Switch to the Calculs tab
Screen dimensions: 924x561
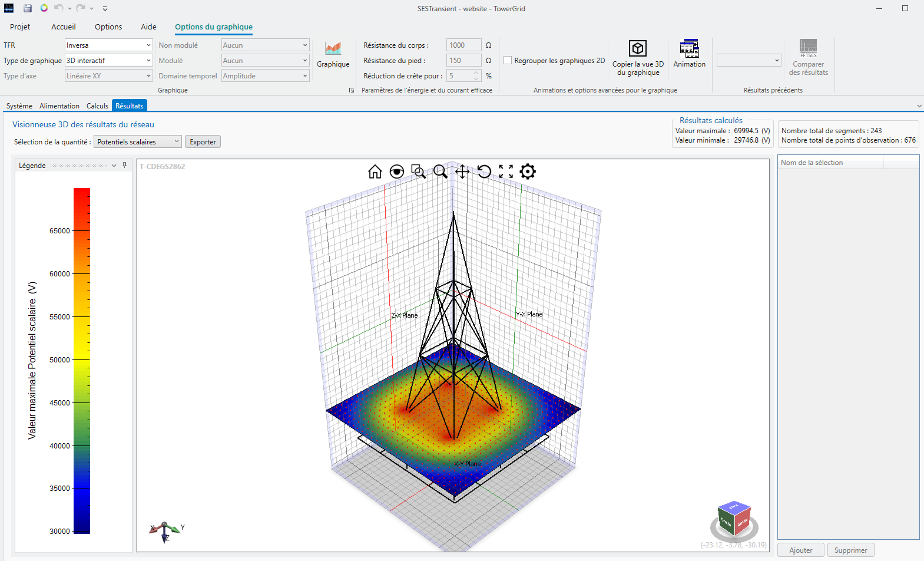pyautogui.click(x=97, y=106)
